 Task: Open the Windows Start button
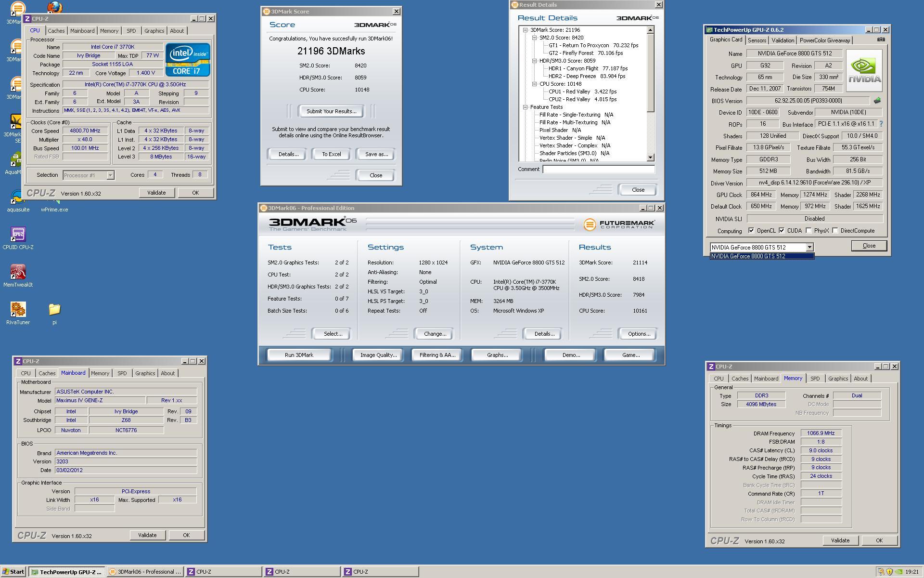coord(13,572)
